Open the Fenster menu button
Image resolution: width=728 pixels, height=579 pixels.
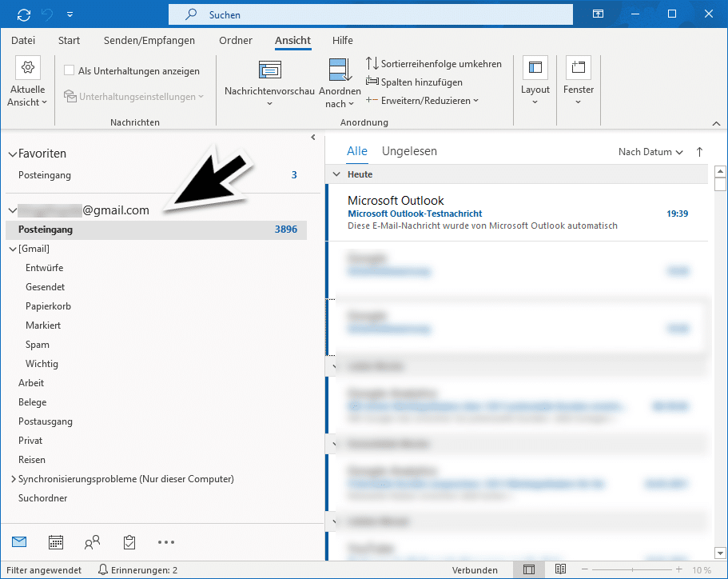click(578, 82)
